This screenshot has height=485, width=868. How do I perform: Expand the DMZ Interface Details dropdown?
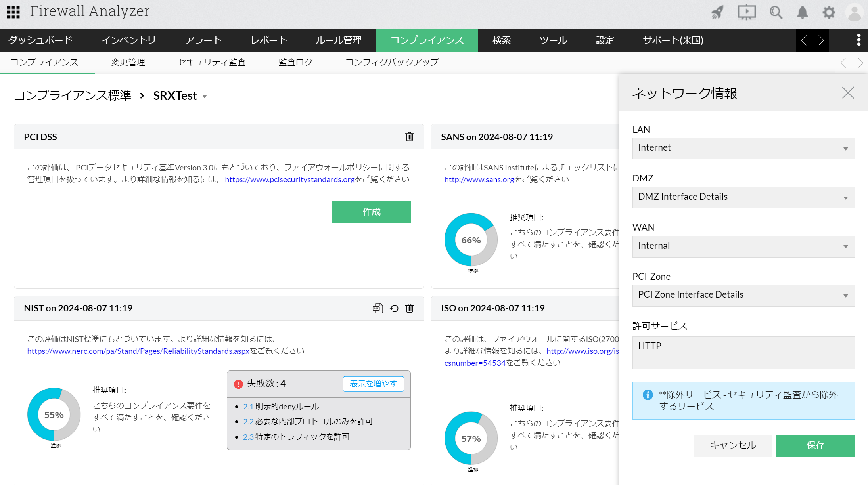[743, 197]
